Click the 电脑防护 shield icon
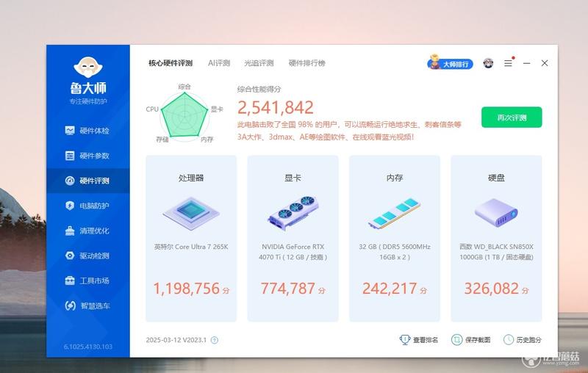588x373 pixels. pyautogui.click(x=70, y=206)
